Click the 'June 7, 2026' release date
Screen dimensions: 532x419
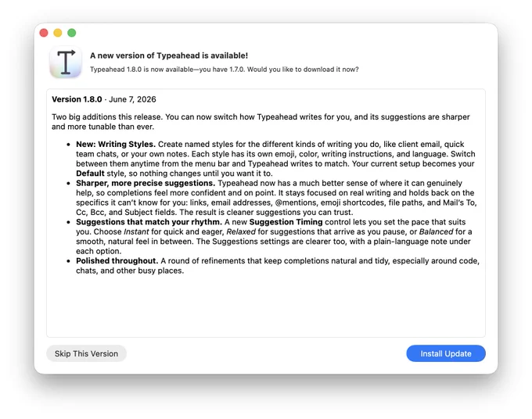point(132,99)
